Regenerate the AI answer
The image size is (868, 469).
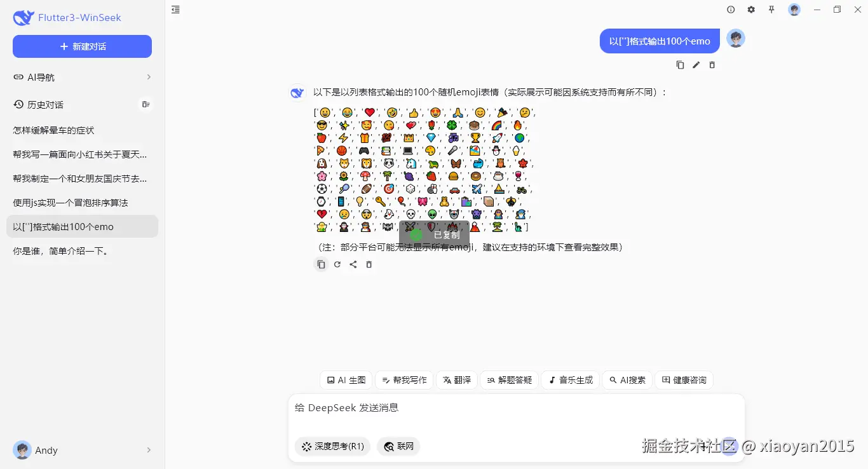coord(337,264)
